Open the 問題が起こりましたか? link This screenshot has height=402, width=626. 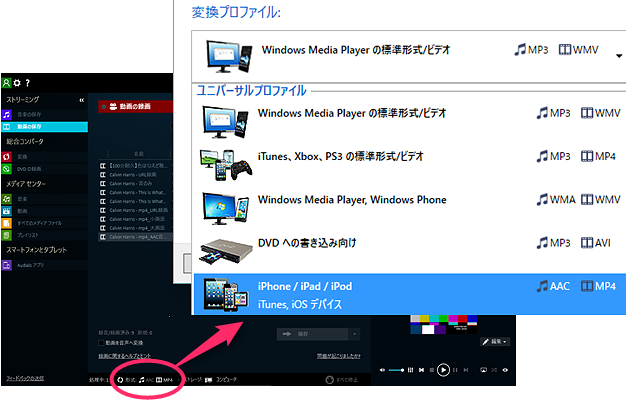(339, 356)
